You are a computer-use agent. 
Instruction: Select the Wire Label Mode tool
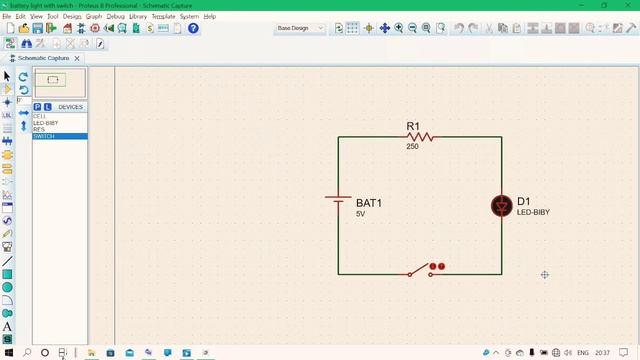tap(7, 116)
